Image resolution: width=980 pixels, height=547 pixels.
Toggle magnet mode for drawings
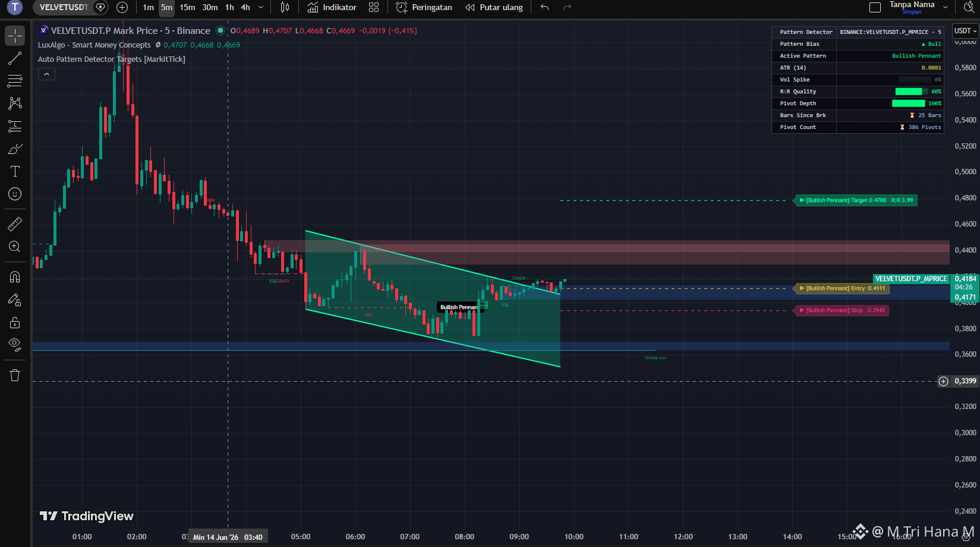point(15,277)
